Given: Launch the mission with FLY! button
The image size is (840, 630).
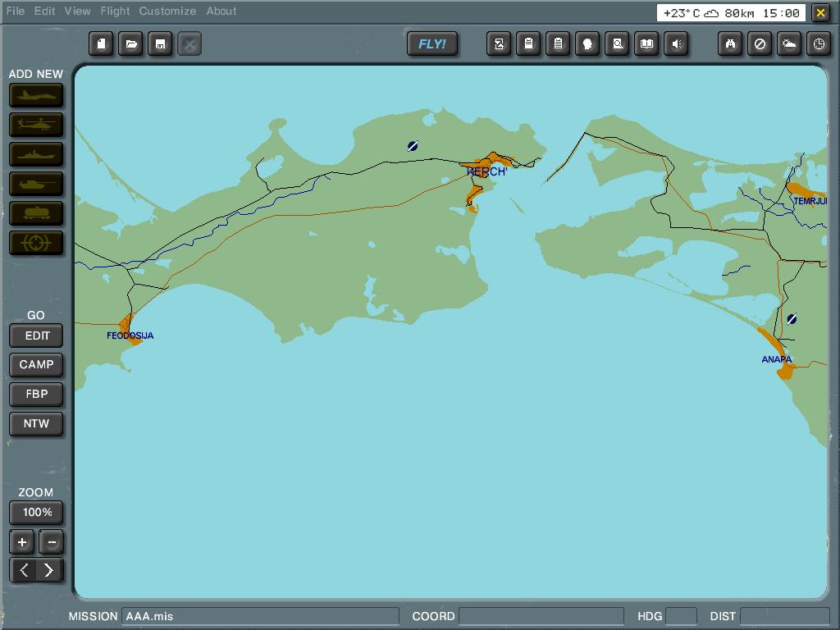Looking at the screenshot, I should point(432,44).
